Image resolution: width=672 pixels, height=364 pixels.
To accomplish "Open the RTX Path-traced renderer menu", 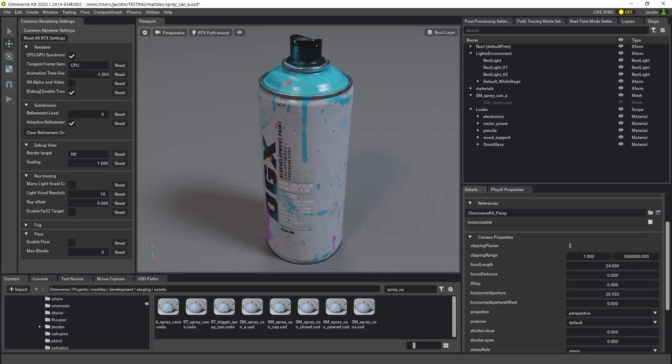I will point(210,33).
